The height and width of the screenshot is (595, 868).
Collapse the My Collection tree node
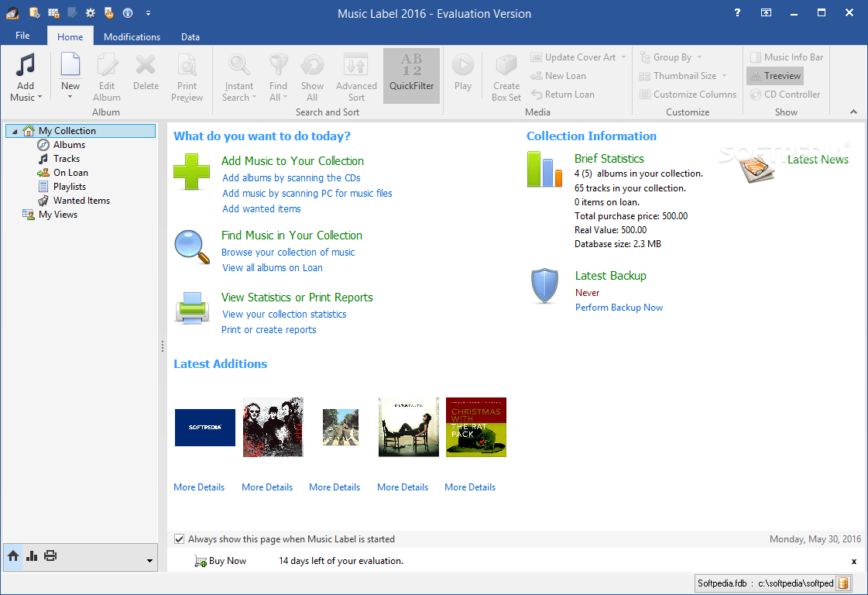pos(15,131)
